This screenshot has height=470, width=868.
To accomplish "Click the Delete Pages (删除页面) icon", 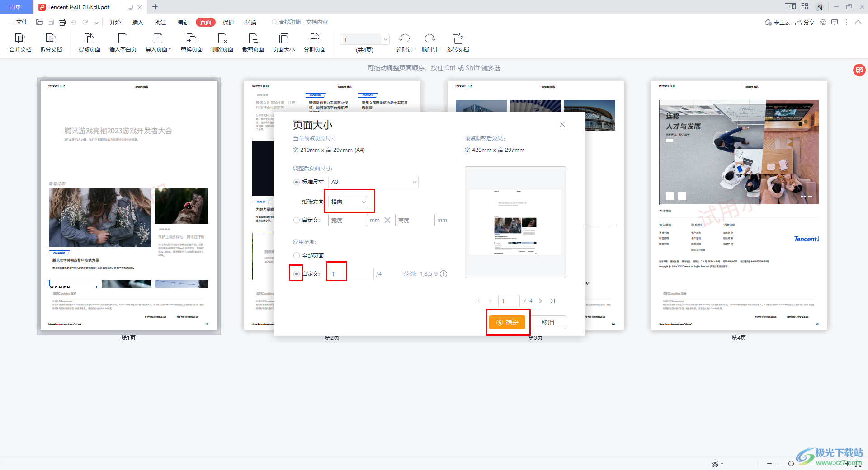I will point(222,43).
